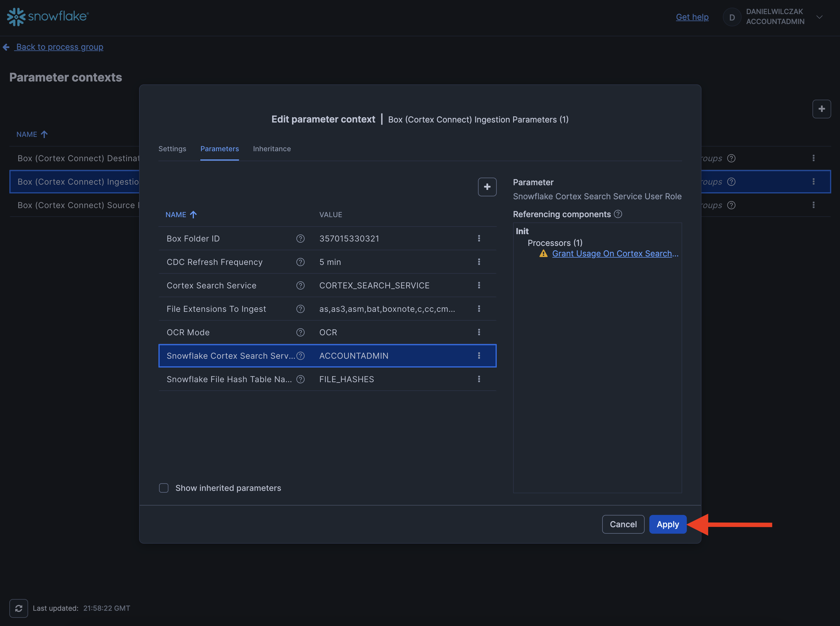Click the Cancel button
This screenshot has width=840, height=626.
click(x=623, y=524)
